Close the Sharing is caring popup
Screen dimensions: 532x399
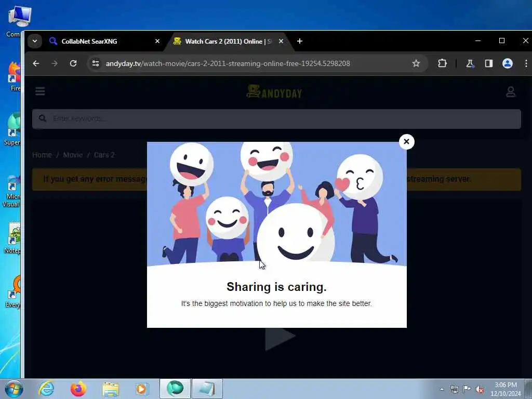point(406,141)
